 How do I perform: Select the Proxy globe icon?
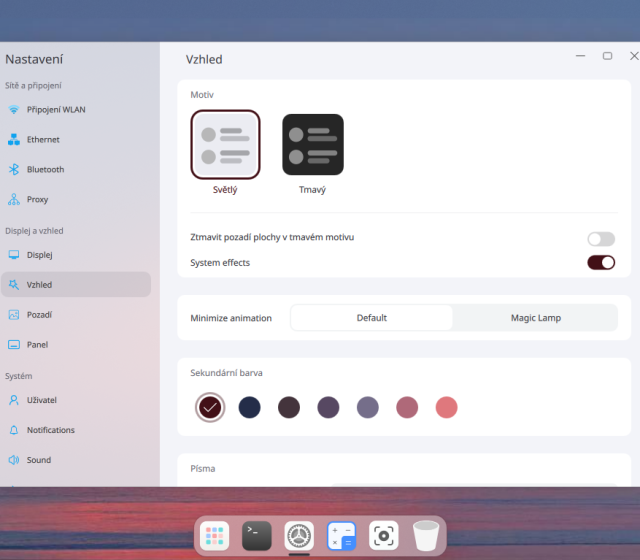click(x=14, y=200)
